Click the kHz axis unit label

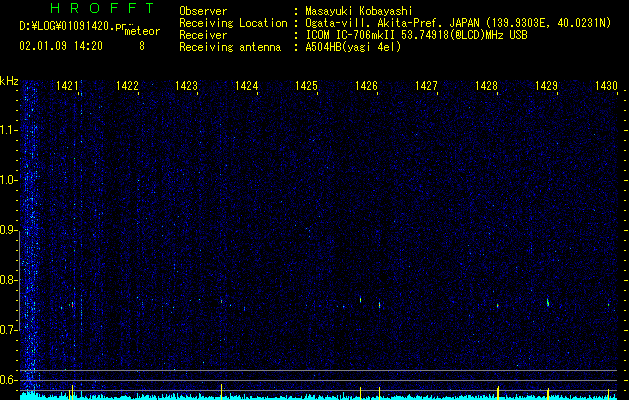click(x=9, y=81)
